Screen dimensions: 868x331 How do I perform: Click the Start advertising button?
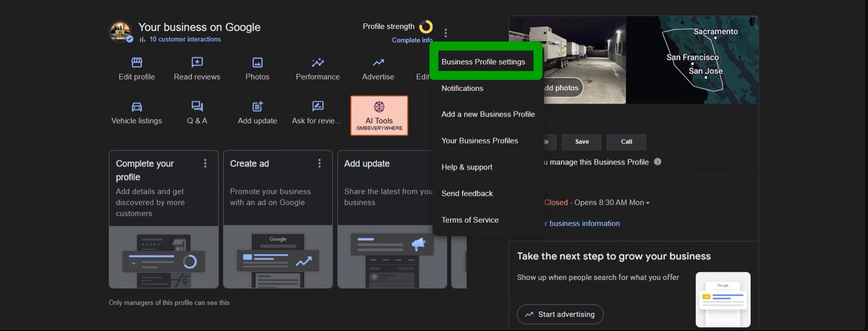tap(560, 315)
